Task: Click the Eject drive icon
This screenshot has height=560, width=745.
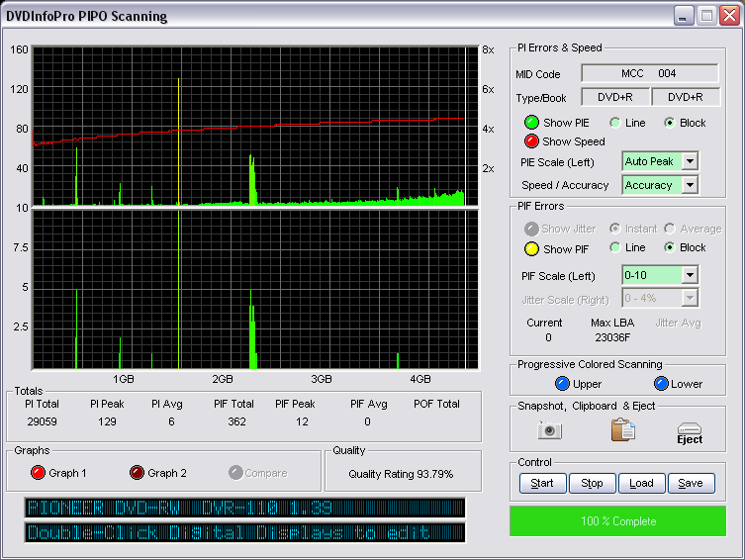Action: [690, 432]
